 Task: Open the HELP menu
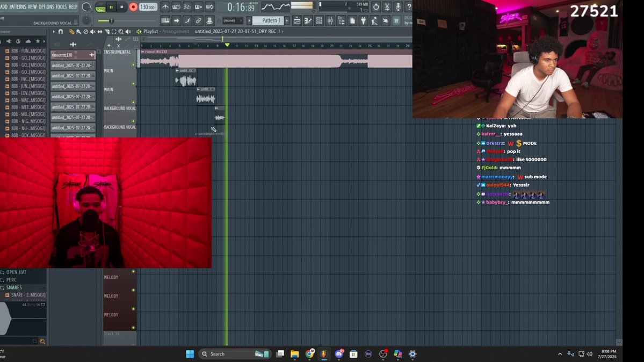coord(73,6)
